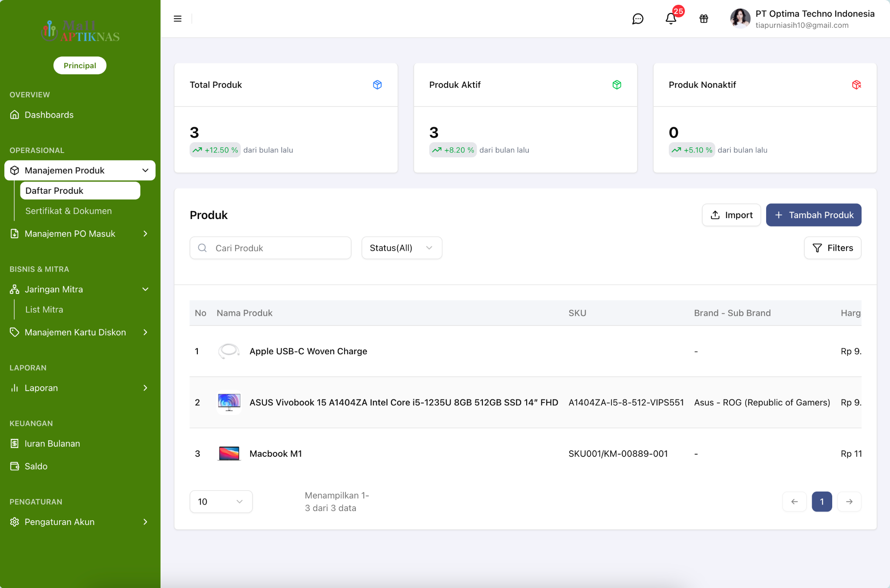Open the user profile avatar
The height and width of the screenshot is (588, 890).
[x=740, y=19]
